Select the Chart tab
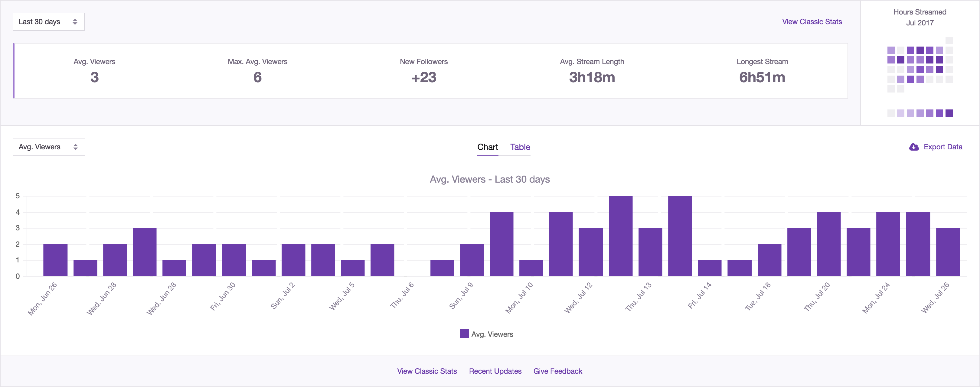The width and height of the screenshot is (980, 387). click(487, 147)
